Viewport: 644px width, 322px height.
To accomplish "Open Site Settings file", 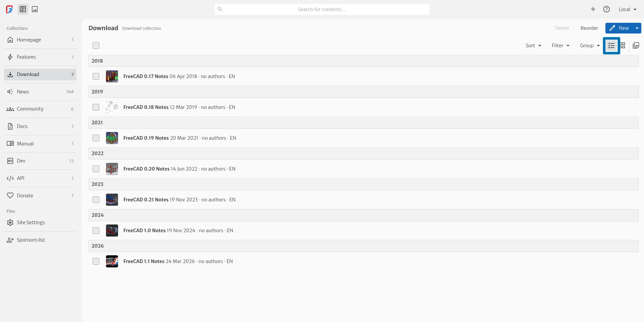I will click(40, 222).
